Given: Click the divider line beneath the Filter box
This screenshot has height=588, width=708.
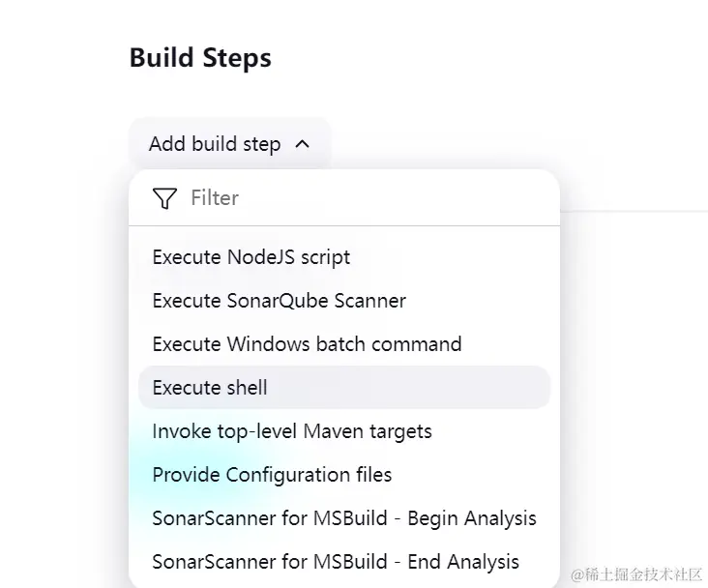Looking at the screenshot, I should (344, 225).
